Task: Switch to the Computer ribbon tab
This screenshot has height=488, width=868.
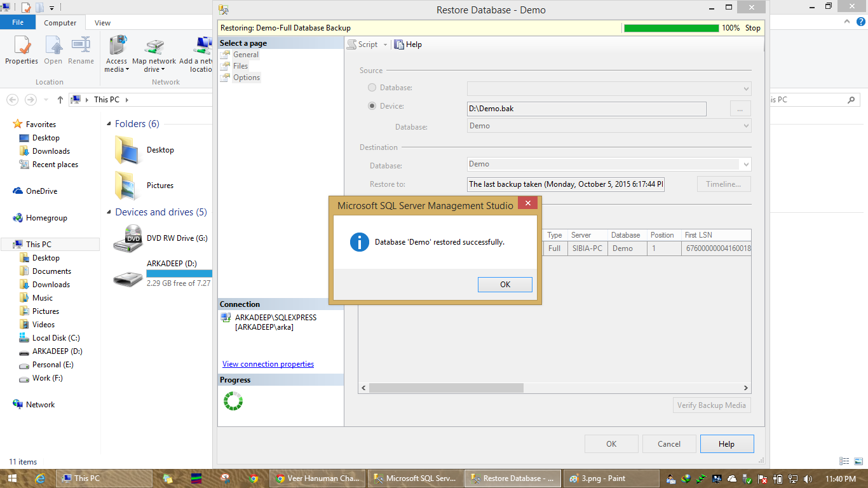Action: coord(60,23)
